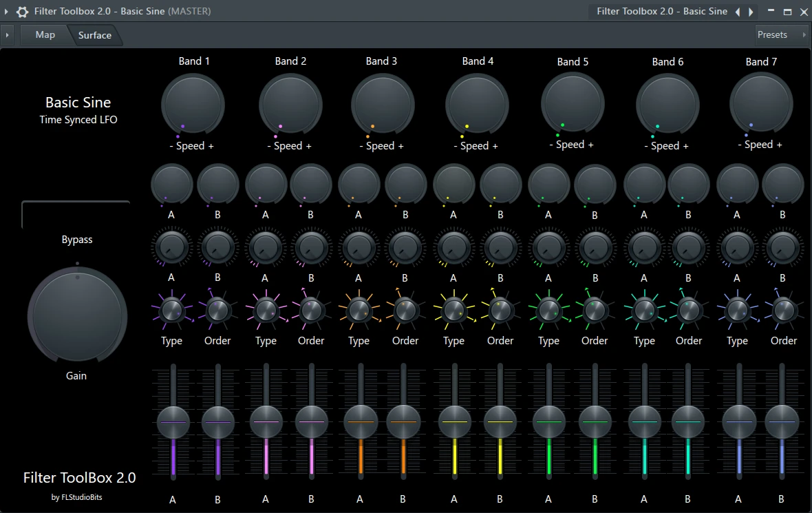Click Band 1 upper knob A
The image size is (812, 513).
click(172, 185)
